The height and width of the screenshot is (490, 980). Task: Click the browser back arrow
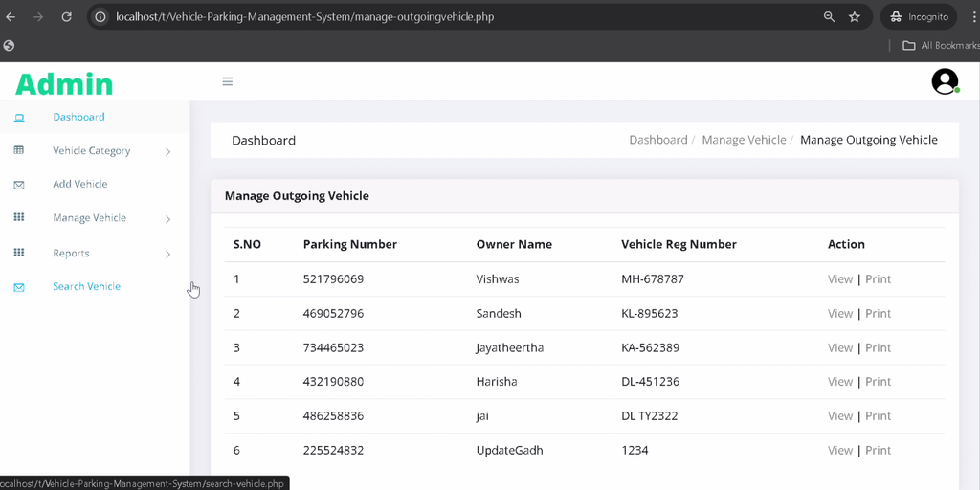11,17
